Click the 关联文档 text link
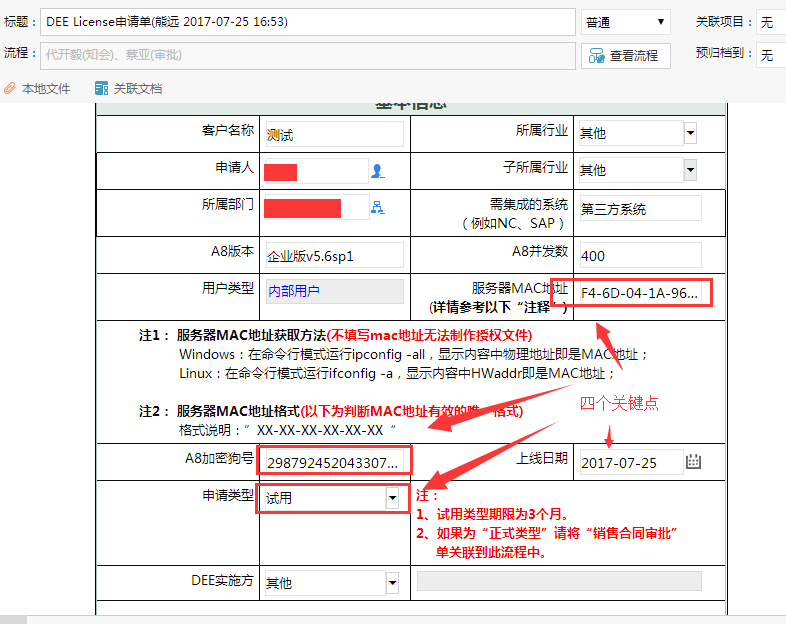The height and width of the screenshot is (624, 786). [138, 89]
